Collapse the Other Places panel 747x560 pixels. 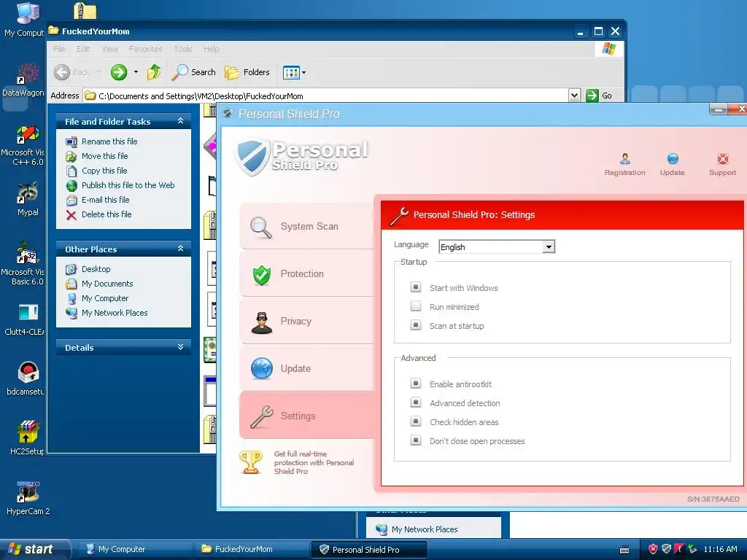[x=181, y=249]
